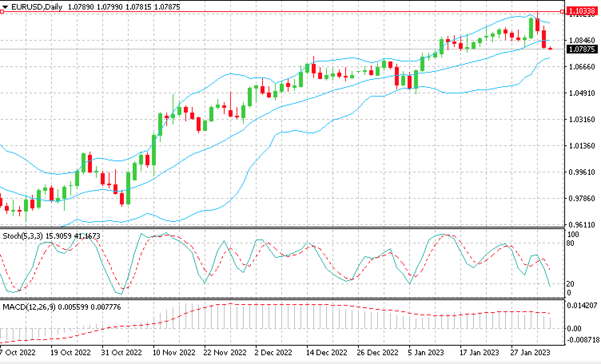Click the Stochastic scale value 80

(x=571, y=243)
